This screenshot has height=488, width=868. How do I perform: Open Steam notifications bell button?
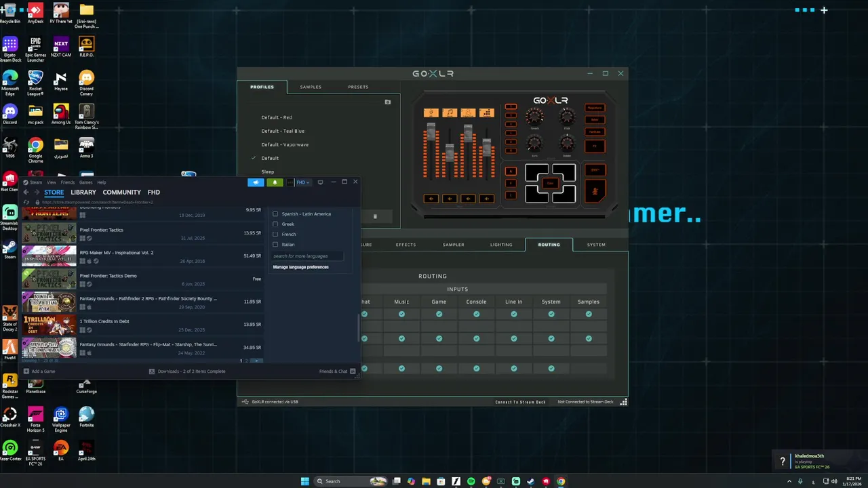[275, 182]
